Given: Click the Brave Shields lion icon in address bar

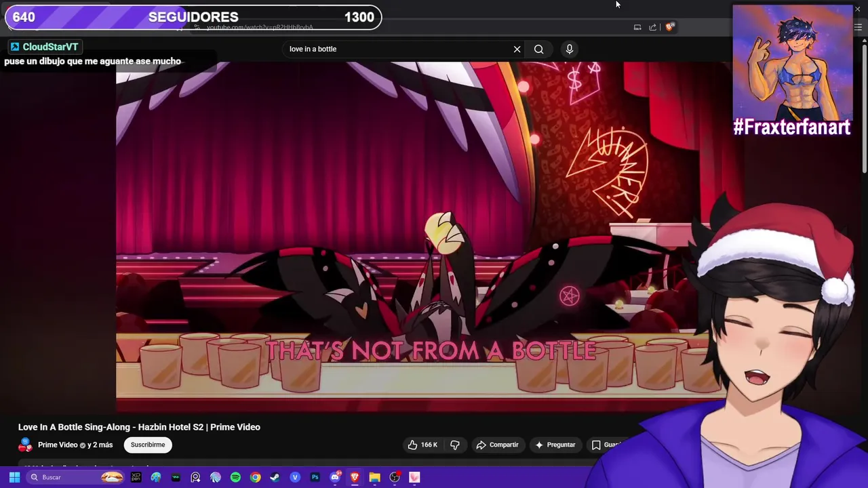Looking at the screenshot, I should pos(670,27).
